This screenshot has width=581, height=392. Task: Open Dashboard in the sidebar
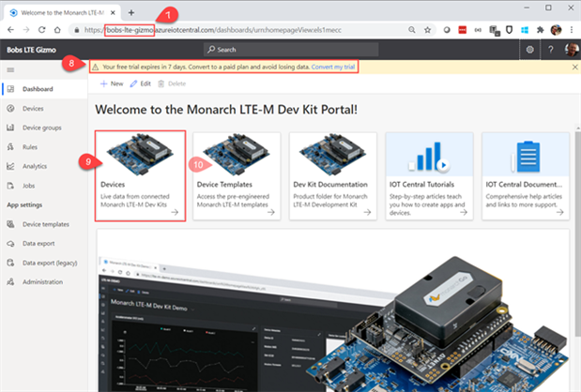point(44,89)
